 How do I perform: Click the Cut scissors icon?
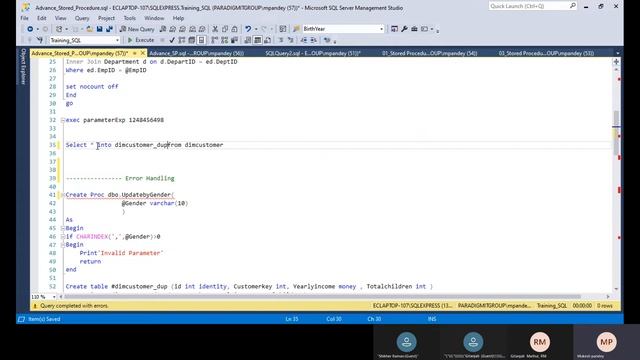click(215, 29)
